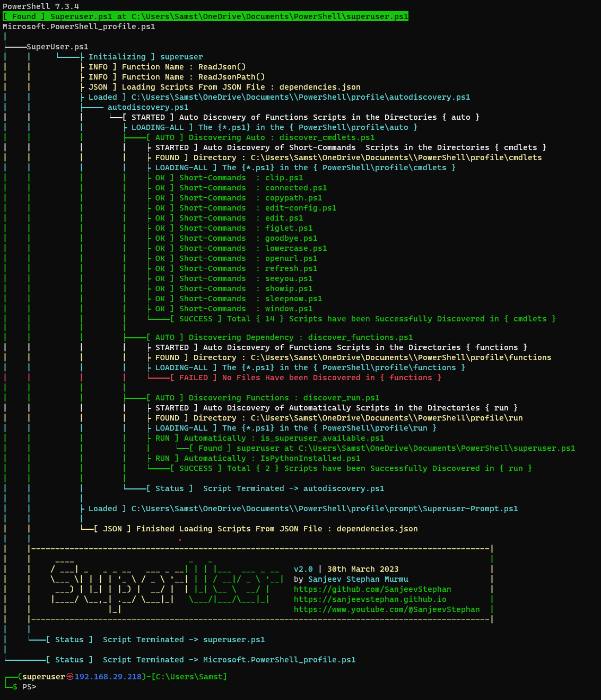
Task: Open the github.com/SanjeevStephan link
Action: click(372, 589)
